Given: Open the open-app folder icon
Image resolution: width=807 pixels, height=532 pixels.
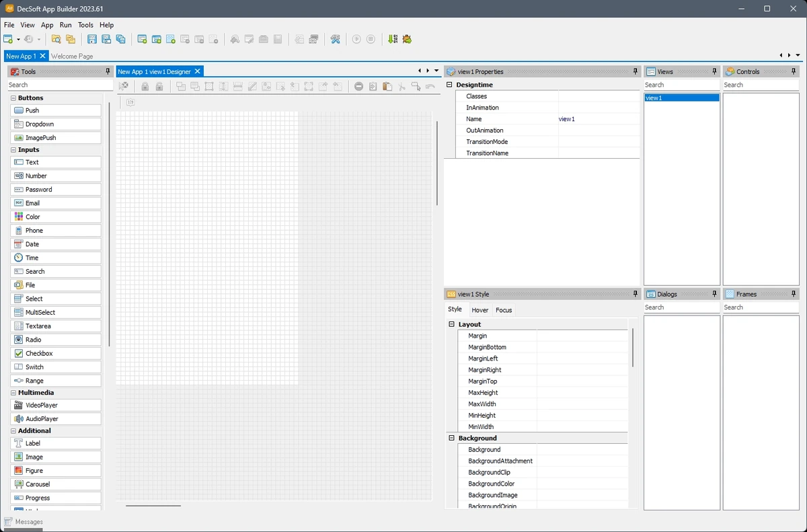Looking at the screenshot, I should pos(56,39).
